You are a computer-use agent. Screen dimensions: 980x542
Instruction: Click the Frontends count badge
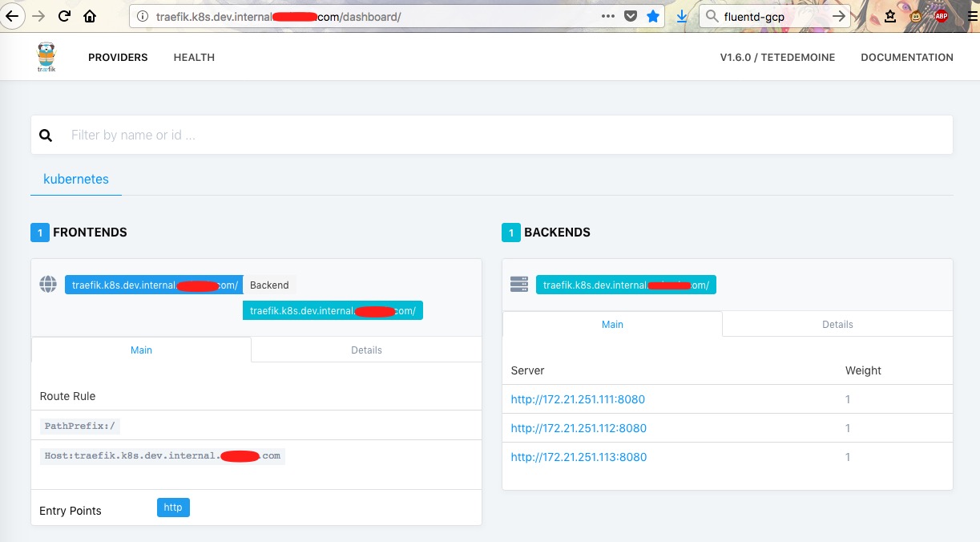click(40, 233)
